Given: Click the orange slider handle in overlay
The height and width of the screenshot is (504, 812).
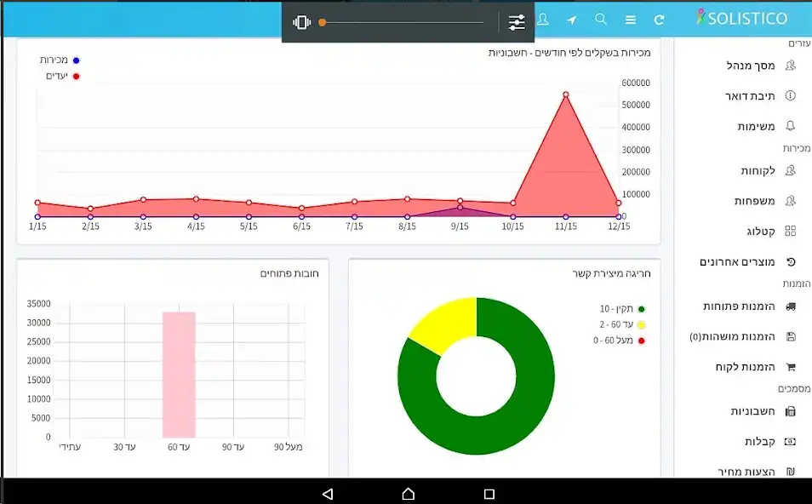Looking at the screenshot, I should click(x=323, y=22).
